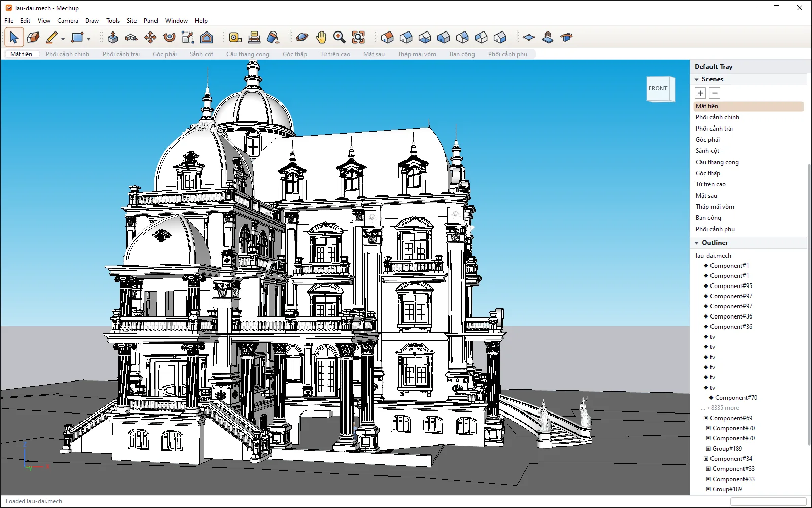This screenshot has height=508, width=812.
Task: Activate the Zoom magnifier tool
Action: point(340,37)
